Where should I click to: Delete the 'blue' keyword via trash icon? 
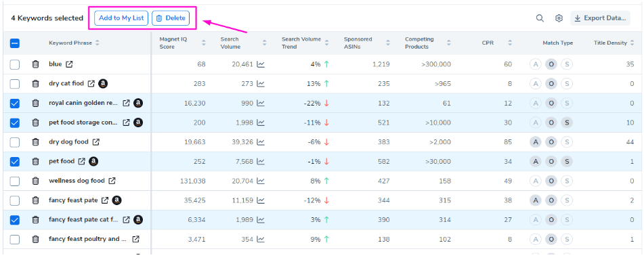36,64
